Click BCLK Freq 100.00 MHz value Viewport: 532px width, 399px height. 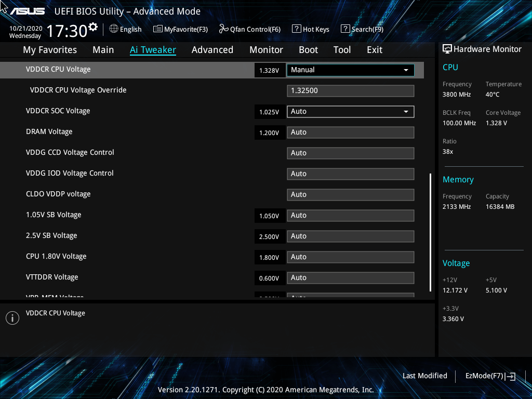click(x=459, y=123)
